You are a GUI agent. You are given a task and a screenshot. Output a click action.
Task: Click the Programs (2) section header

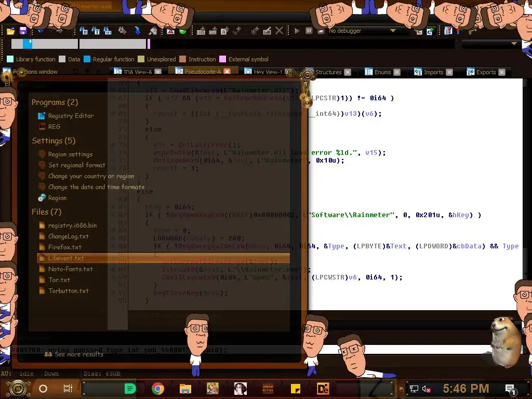coord(55,102)
